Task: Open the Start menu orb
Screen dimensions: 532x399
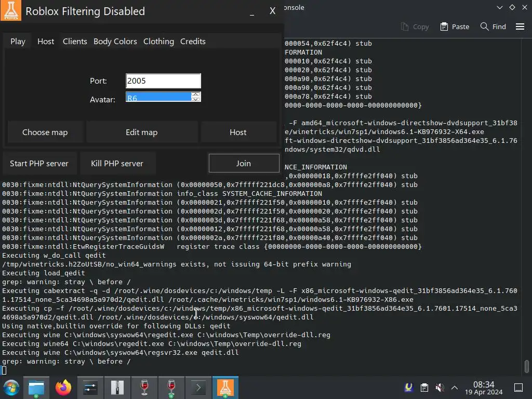Action: click(x=11, y=388)
